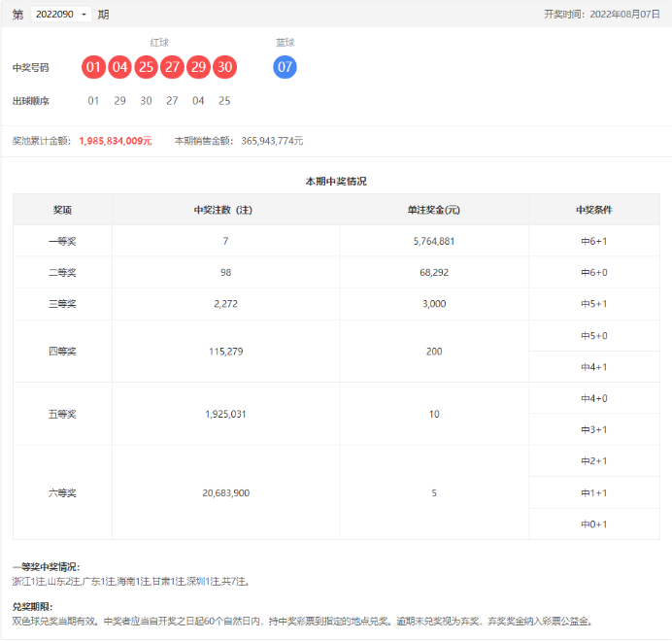672x641 pixels.
Task: Click the 双色球兑奖当期有效 rules paragraph
Action: pos(302,622)
